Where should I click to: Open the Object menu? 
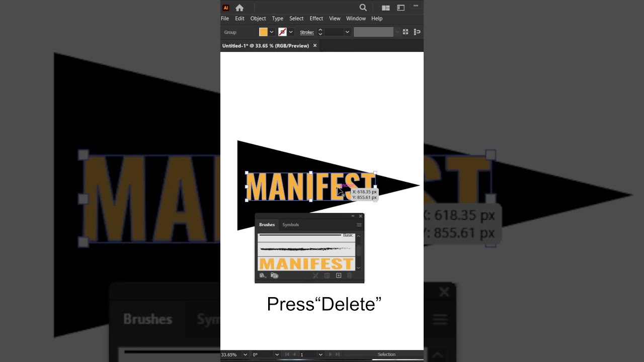click(x=258, y=19)
